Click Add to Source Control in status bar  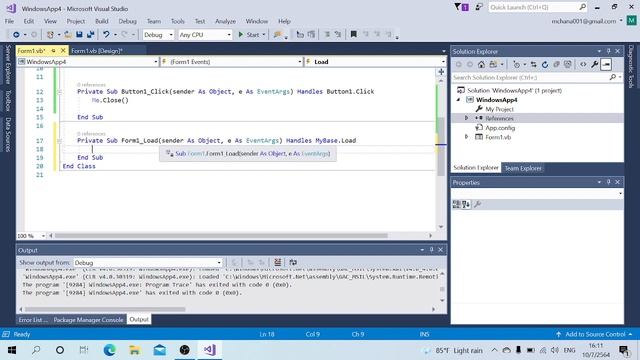tap(594, 334)
